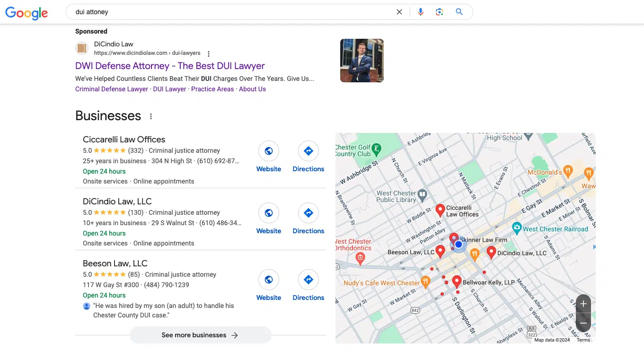Open sponsored ad options three-dot menu
Screen dimensions: 644x360
[209, 54]
